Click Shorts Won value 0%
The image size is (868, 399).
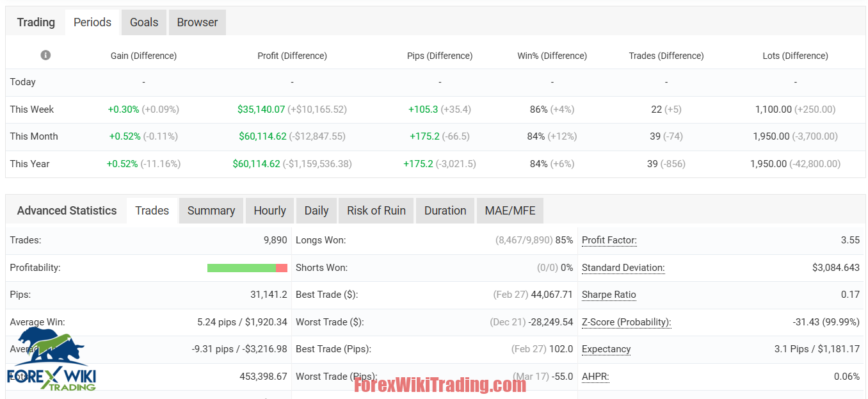(567, 268)
